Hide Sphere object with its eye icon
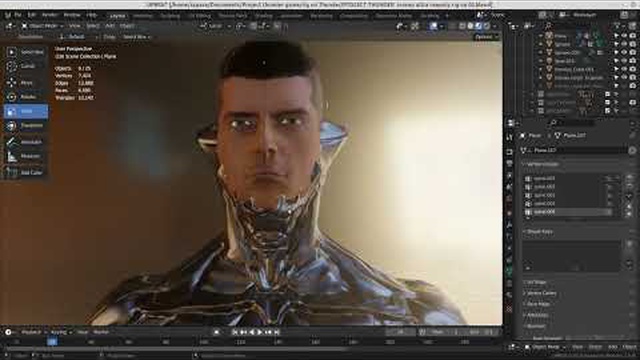Viewport: 640px width, 360px height. pyautogui.click(x=624, y=44)
